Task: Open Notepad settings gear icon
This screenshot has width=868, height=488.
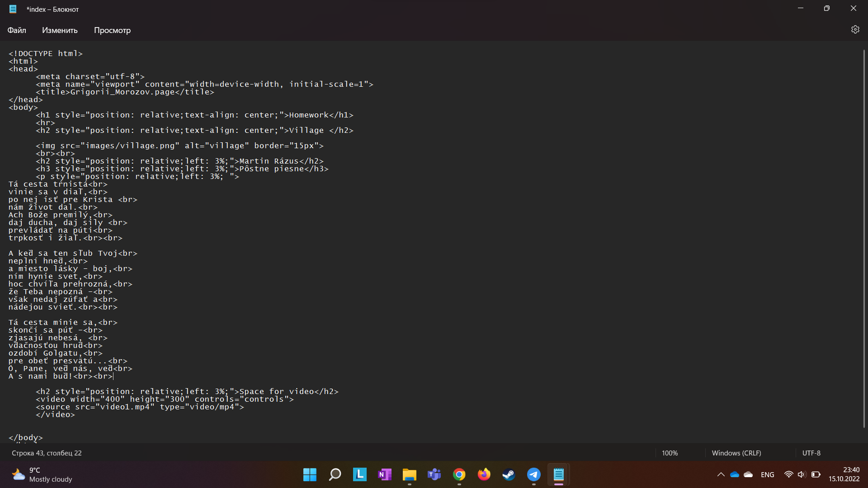Action: (855, 30)
